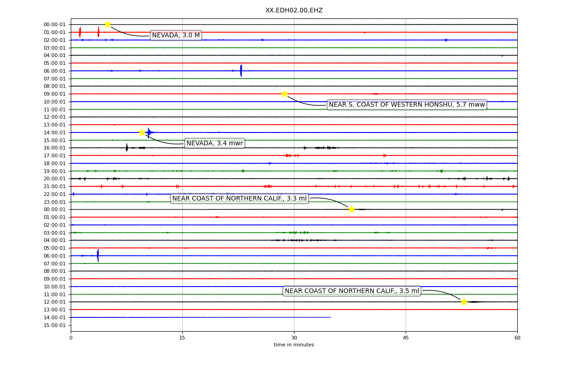Click the NEAR COAST OF NORTHERN CALIF., 3.5 ml label
Image resolution: width=588 pixels, height=368 pixels.
coord(352,291)
